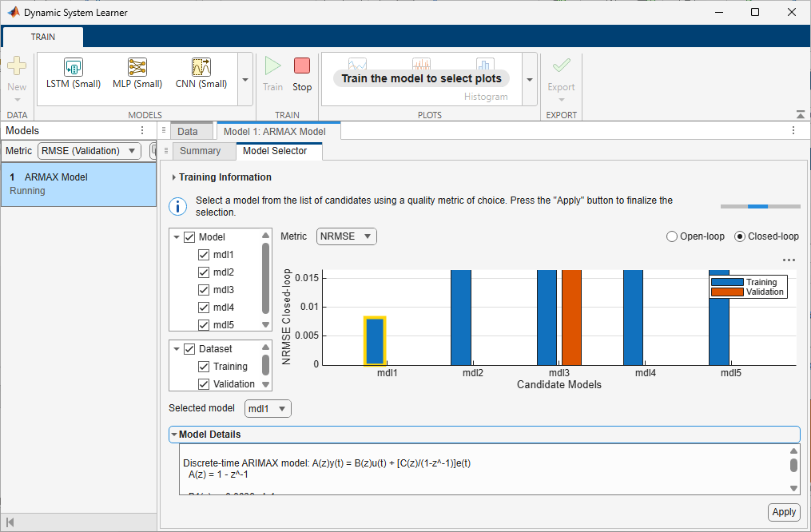Uncheck the mdl2 checkbox
This screenshot has width=811, height=532.
pyautogui.click(x=204, y=272)
